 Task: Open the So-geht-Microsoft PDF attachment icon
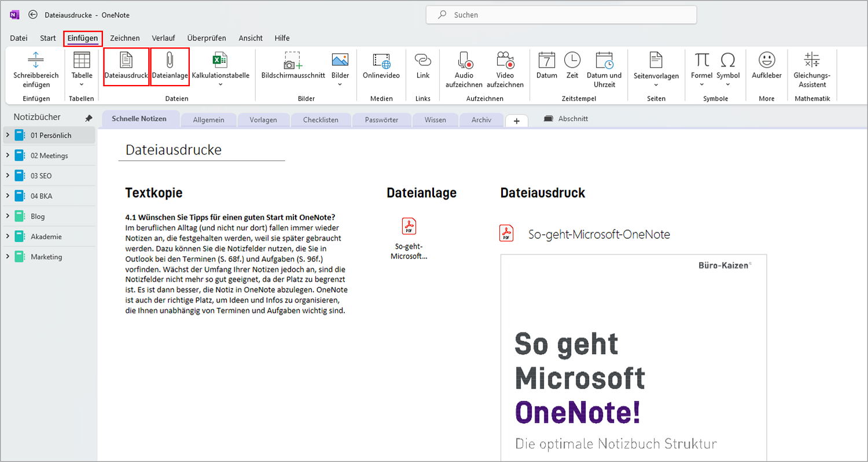point(409,226)
